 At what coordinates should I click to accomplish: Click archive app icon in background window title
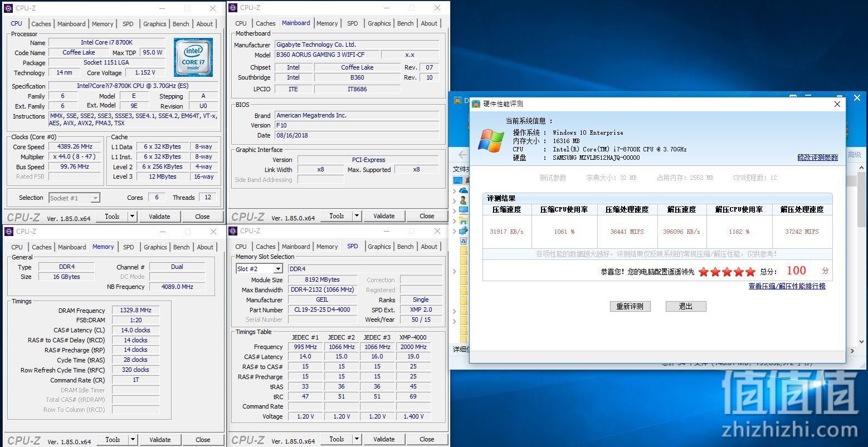[x=457, y=100]
